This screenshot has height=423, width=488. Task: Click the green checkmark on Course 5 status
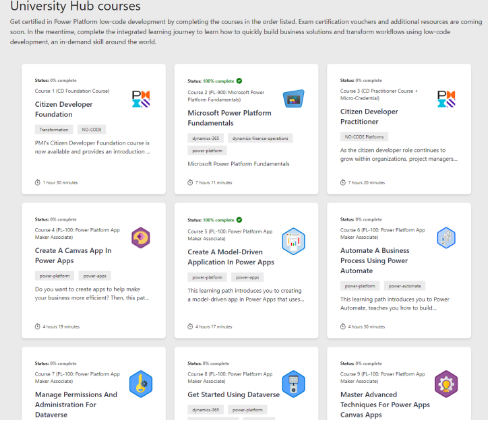[239, 220]
